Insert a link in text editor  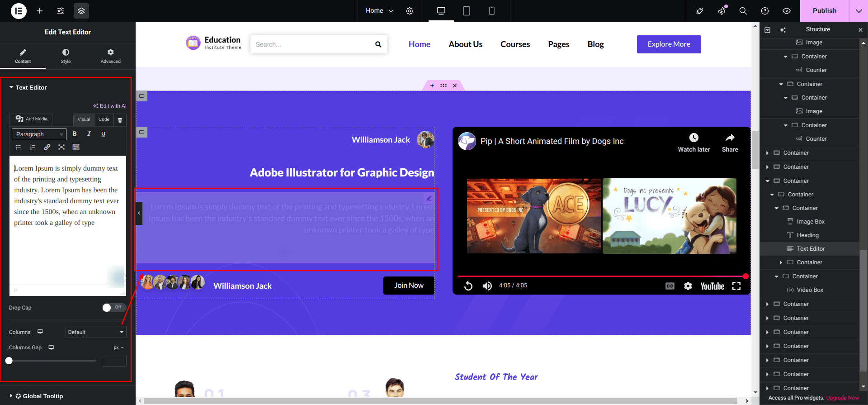47,147
